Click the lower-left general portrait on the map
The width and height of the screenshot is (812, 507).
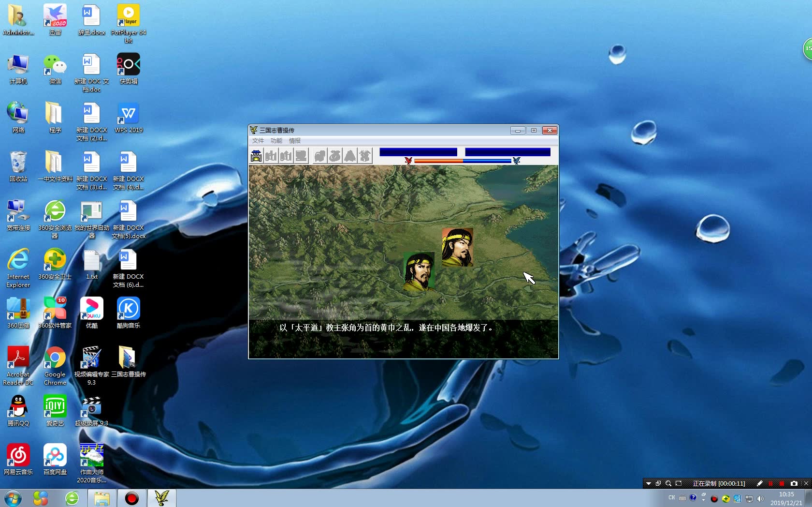tap(419, 272)
